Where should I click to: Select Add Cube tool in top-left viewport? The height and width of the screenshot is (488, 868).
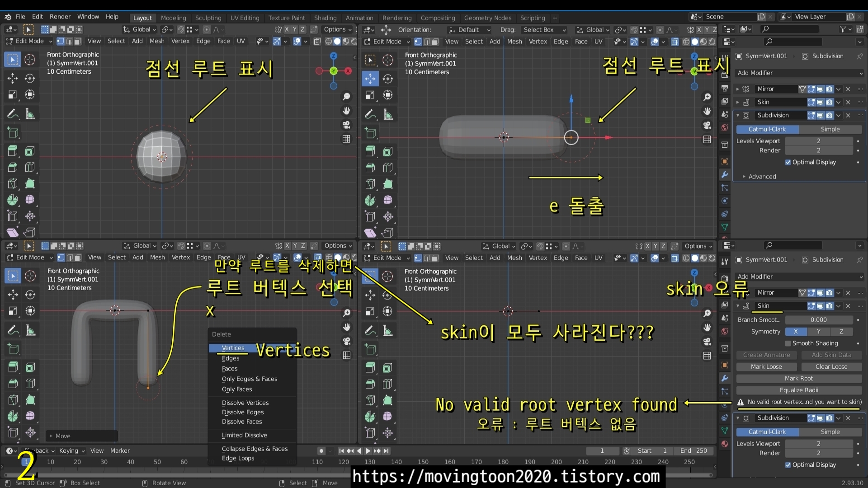point(13,132)
